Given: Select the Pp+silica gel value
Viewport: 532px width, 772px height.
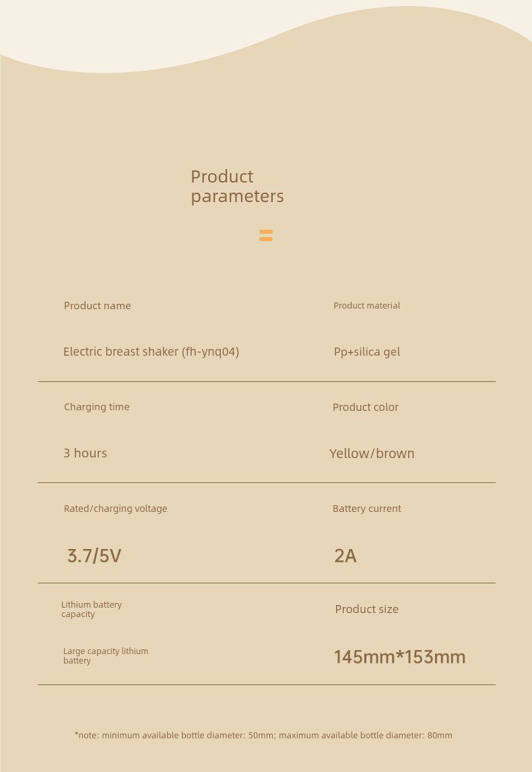Looking at the screenshot, I should [366, 352].
